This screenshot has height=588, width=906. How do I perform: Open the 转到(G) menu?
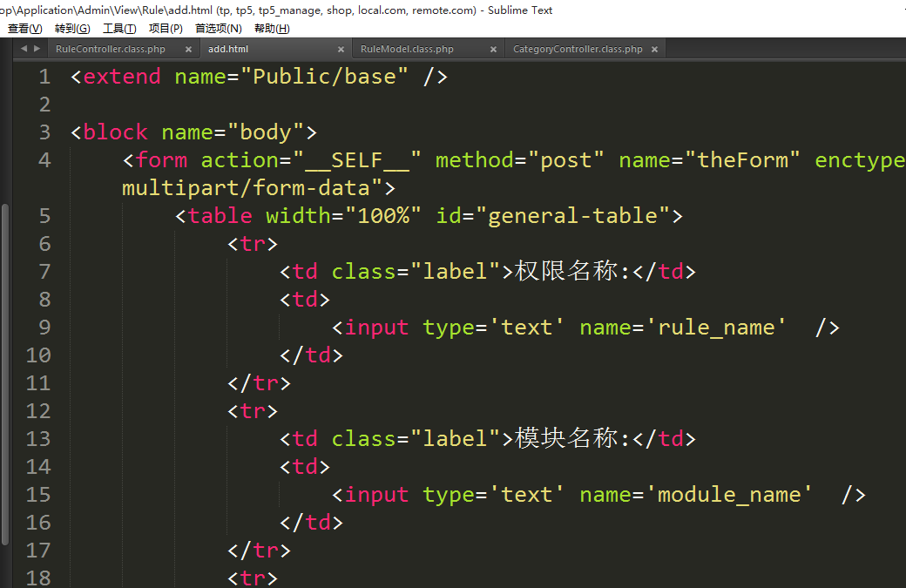click(72, 29)
